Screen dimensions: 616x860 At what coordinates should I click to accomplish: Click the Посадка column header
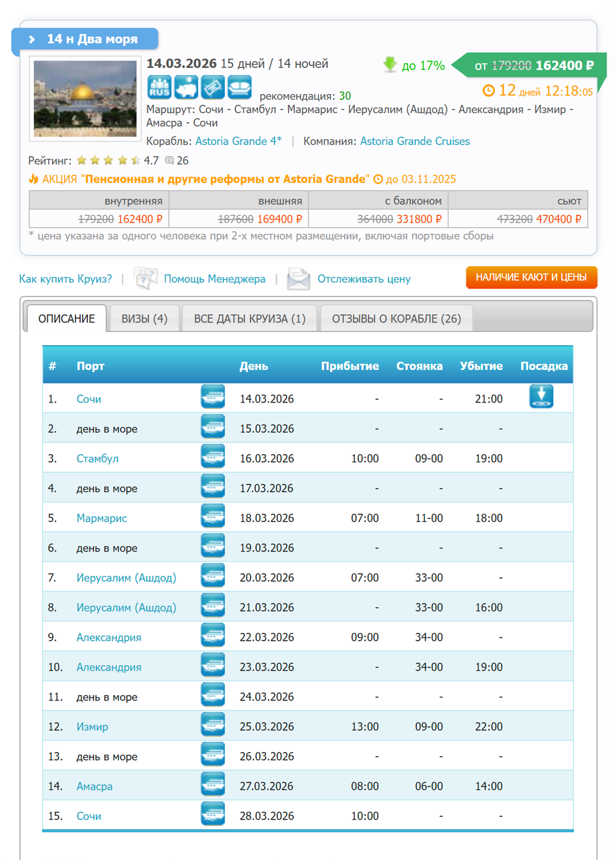tap(544, 366)
